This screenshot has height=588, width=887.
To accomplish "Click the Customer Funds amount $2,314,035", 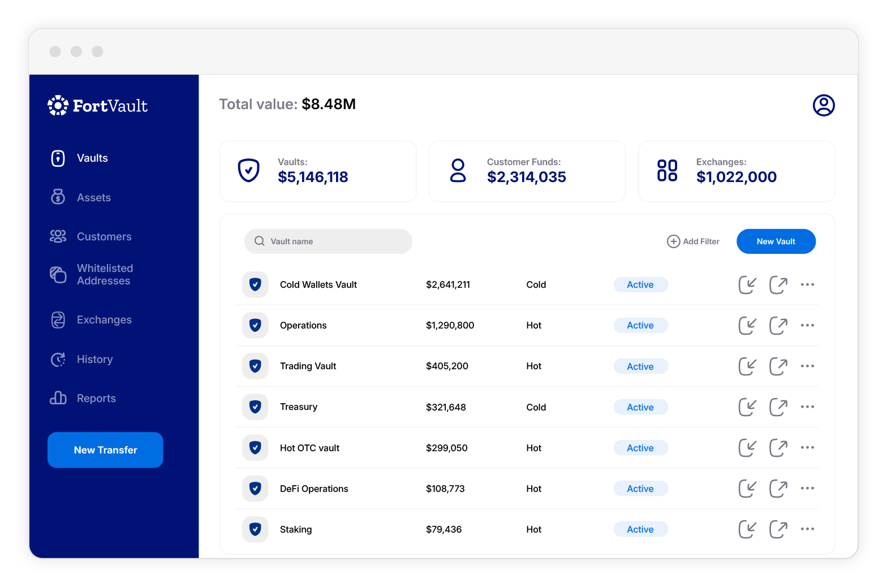I will [527, 177].
